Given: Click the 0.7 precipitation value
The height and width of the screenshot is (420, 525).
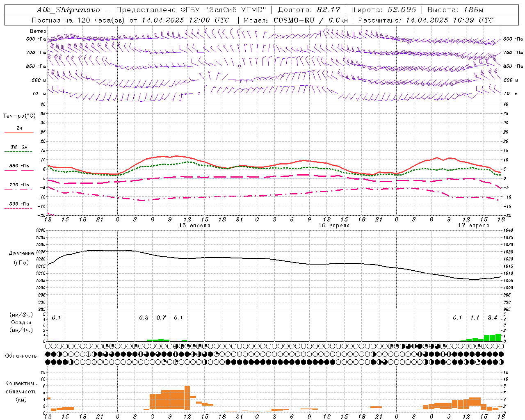Looking at the screenshot, I should pyautogui.click(x=161, y=318).
